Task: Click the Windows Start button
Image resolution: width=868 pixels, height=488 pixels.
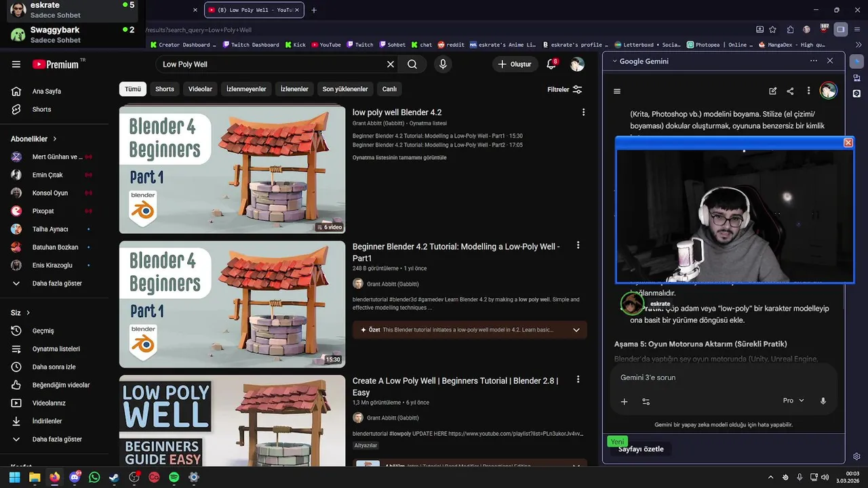Action: pyautogui.click(x=14, y=477)
